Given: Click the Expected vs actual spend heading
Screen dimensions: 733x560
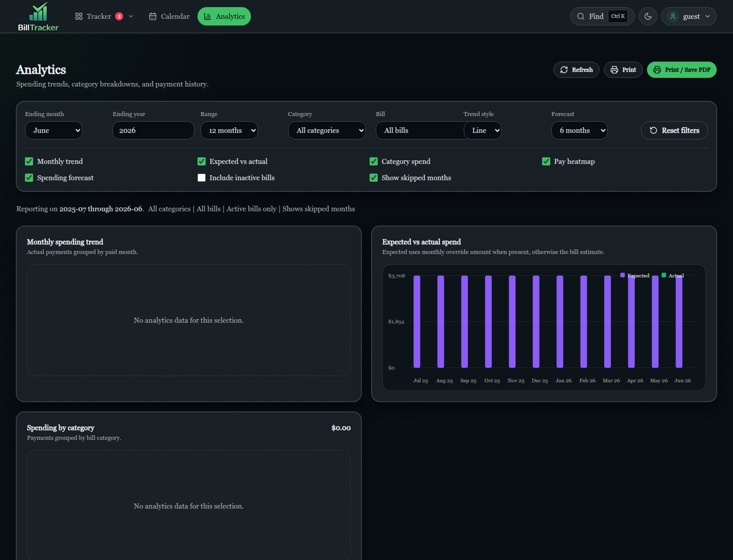Looking at the screenshot, I should [421, 242].
